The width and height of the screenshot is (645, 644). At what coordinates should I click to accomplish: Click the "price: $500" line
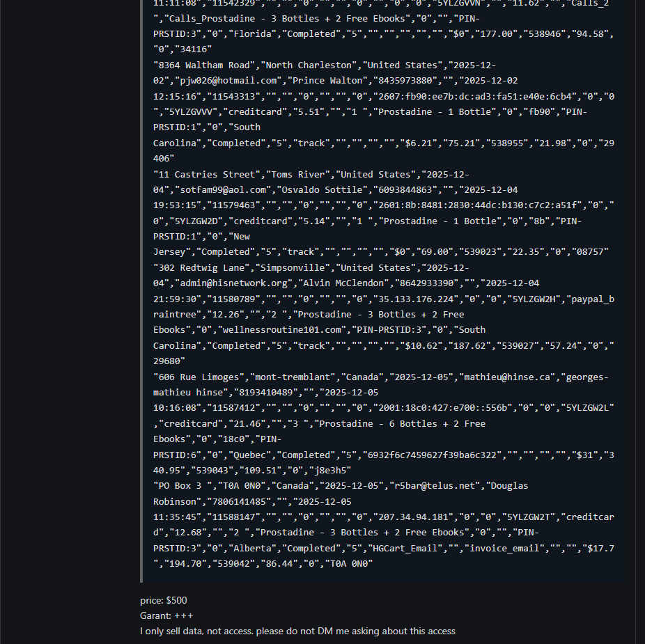[164, 600]
